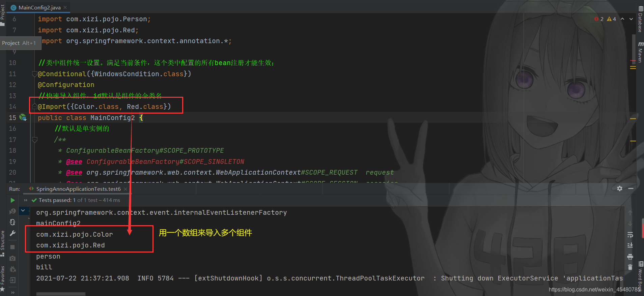Click the @Configuration annotation

click(66, 85)
